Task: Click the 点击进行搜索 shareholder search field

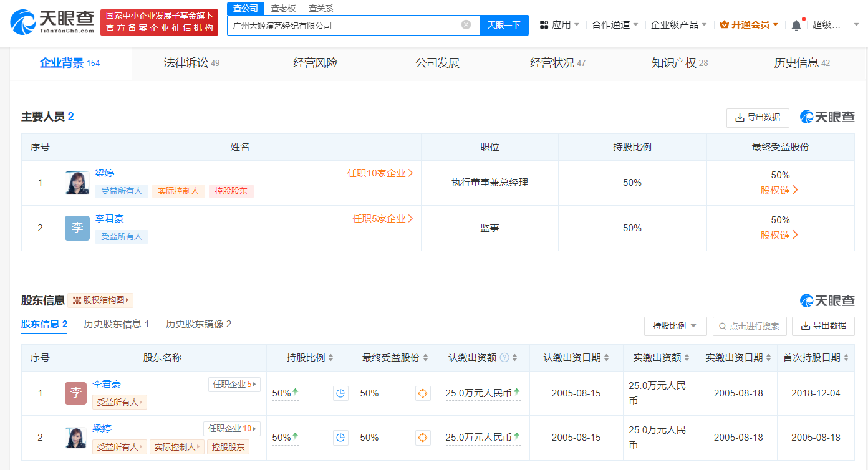Action: tap(750, 326)
